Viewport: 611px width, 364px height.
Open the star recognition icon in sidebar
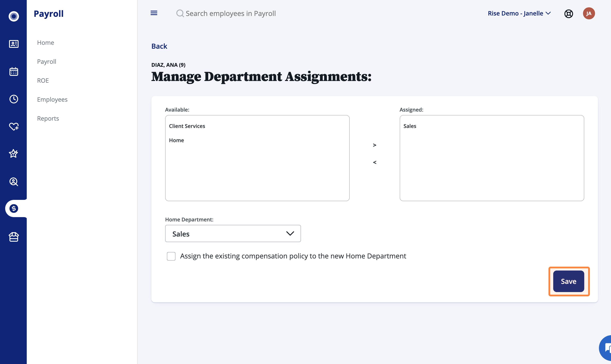click(14, 154)
